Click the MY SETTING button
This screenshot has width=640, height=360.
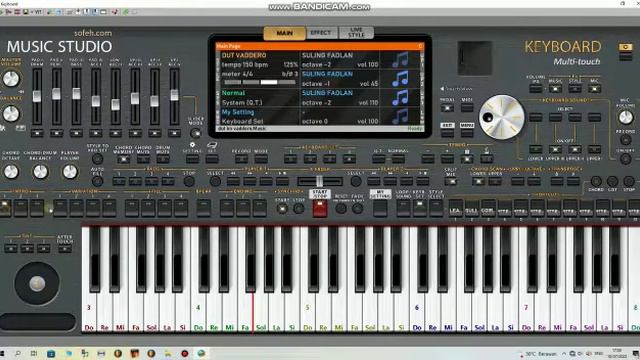pos(380,208)
